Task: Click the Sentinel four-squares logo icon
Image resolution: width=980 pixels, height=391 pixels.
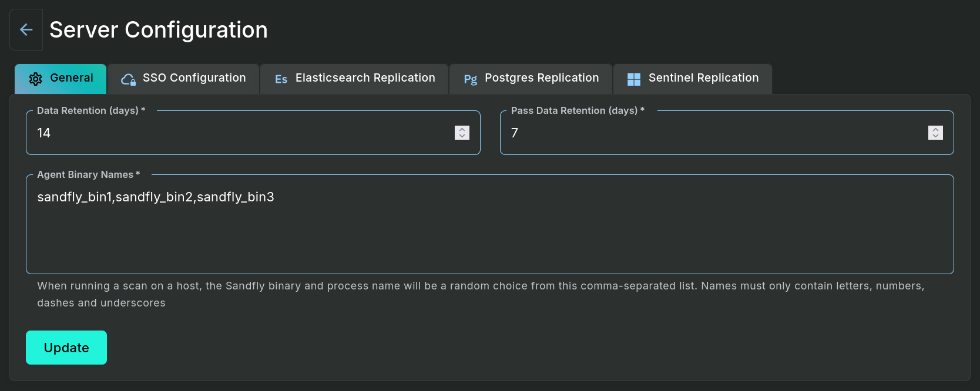Action: 634,79
